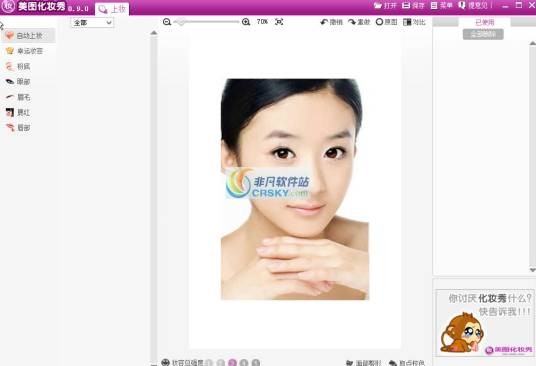Switch to the 已使用 tab
Viewport: 536px width, 366px height.
[x=484, y=22]
